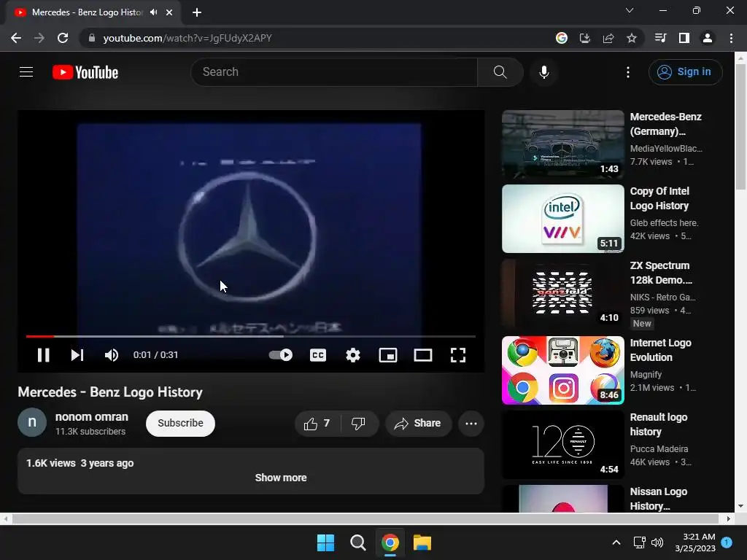
Task: Click the Sign in button
Action: coord(685,72)
